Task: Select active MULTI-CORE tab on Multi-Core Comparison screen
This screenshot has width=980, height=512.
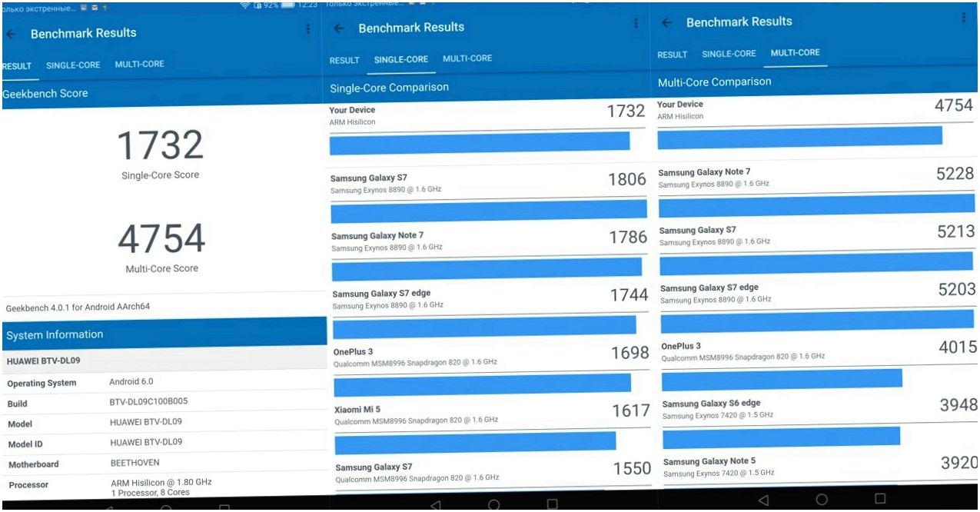Action: coord(795,52)
